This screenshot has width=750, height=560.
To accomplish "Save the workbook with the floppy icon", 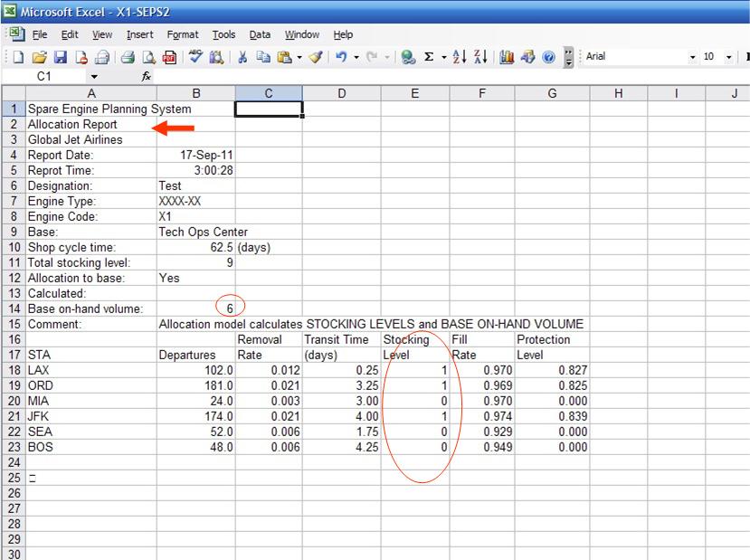I will [x=60, y=57].
